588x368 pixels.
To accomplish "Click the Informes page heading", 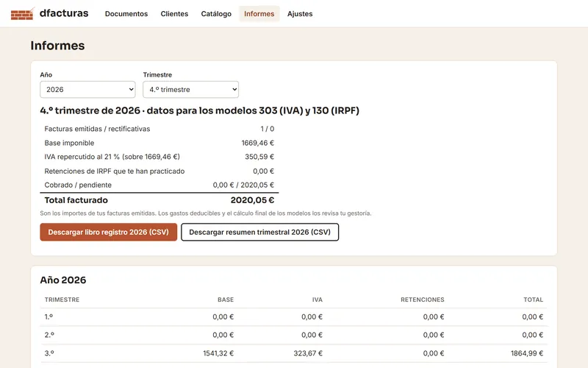I will (x=58, y=46).
